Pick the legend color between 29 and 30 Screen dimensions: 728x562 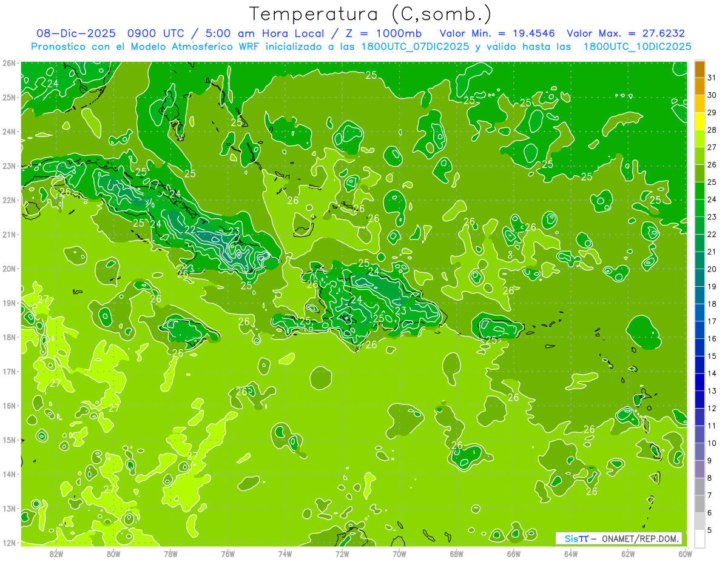pyautogui.click(x=700, y=104)
